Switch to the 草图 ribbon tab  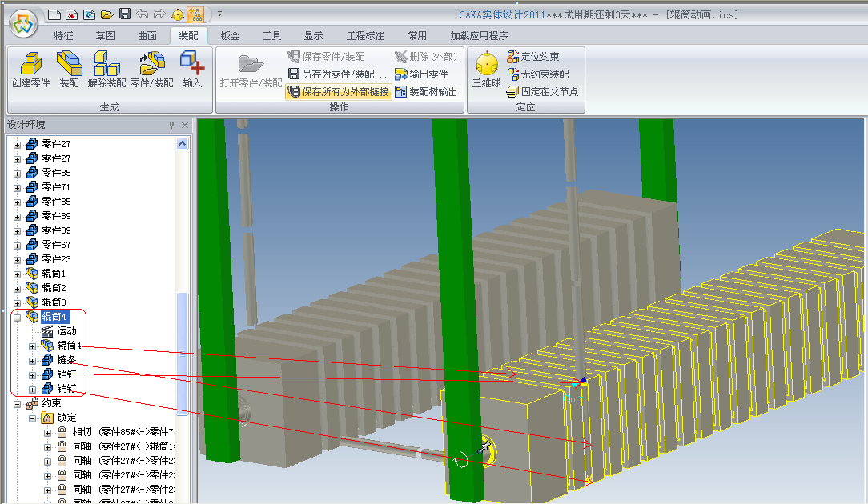tap(105, 35)
